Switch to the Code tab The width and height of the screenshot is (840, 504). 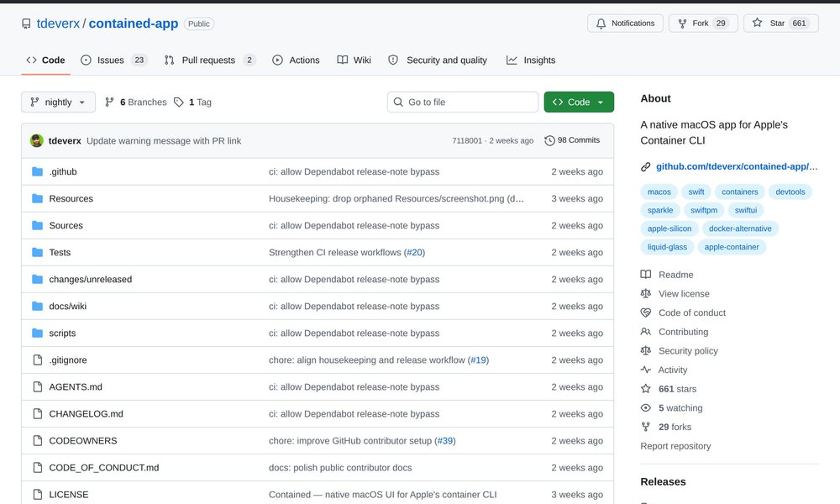coord(46,60)
